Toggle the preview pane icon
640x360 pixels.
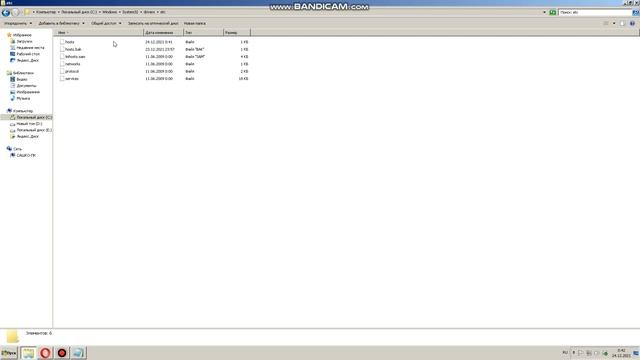(622, 23)
